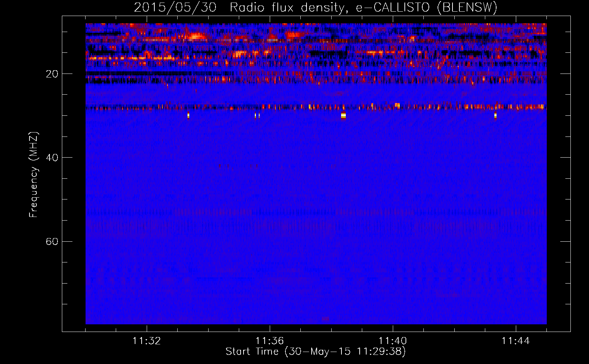Click the 'Frequency (MHZ)' y-axis label
This screenshot has width=589, height=364.
[x=33, y=175]
